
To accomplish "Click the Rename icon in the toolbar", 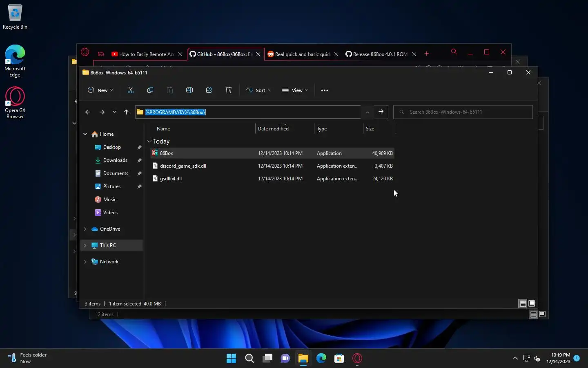I will point(189,90).
